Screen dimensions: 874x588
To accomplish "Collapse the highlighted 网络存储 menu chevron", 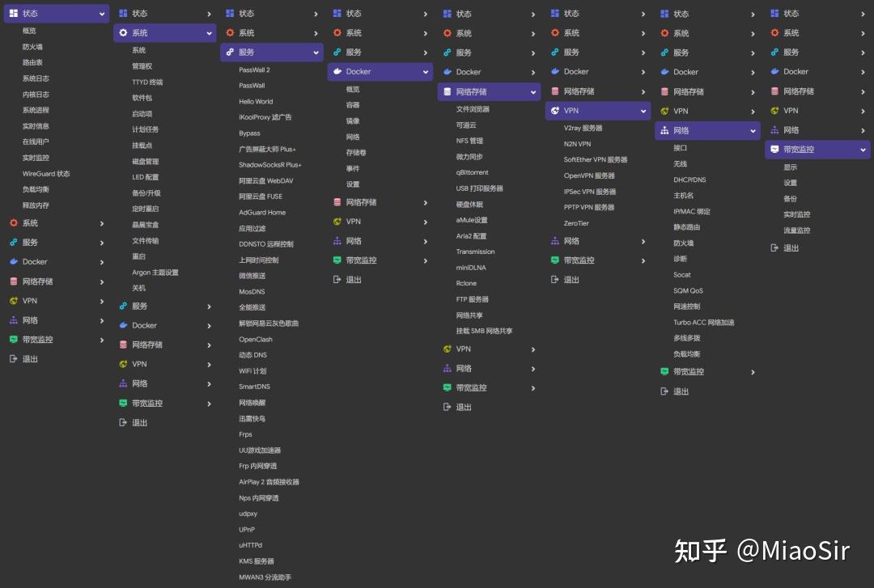I will pos(533,92).
